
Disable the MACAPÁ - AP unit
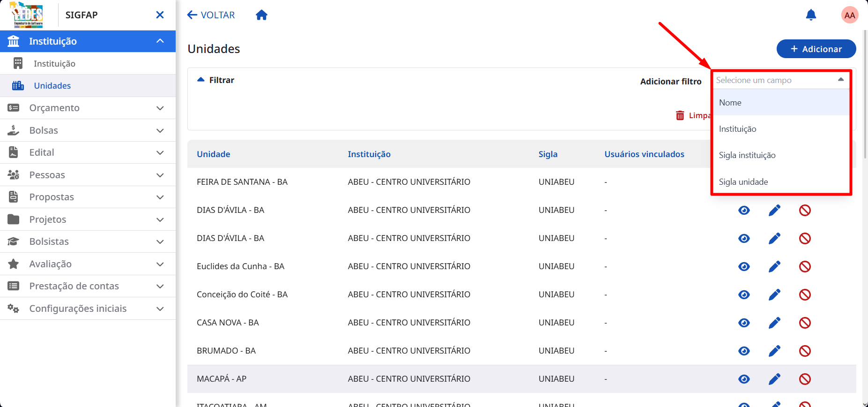805,379
